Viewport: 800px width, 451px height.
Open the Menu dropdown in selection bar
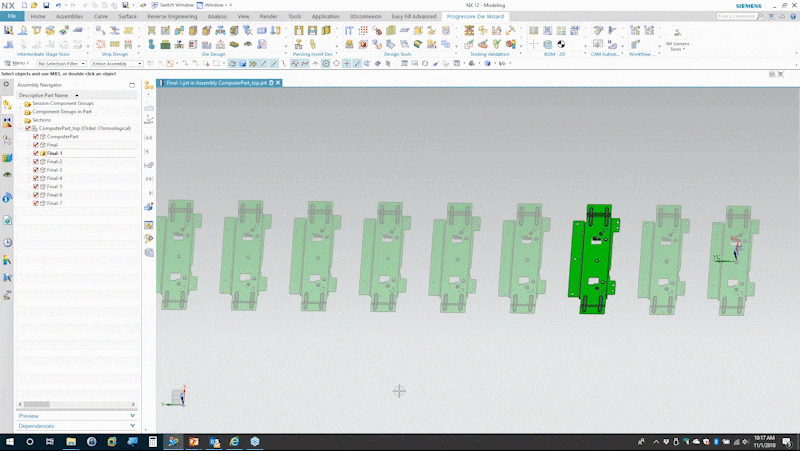pyautogui.click(x=16, y=63)
